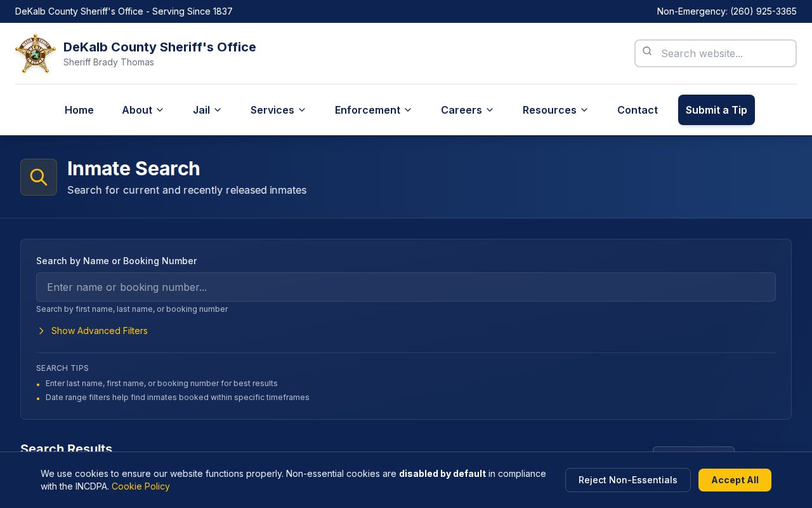Image resolution: width=812 pixels, height=508 pixels.
Task: Click the name or booking number field
Action: pos(406,287)
